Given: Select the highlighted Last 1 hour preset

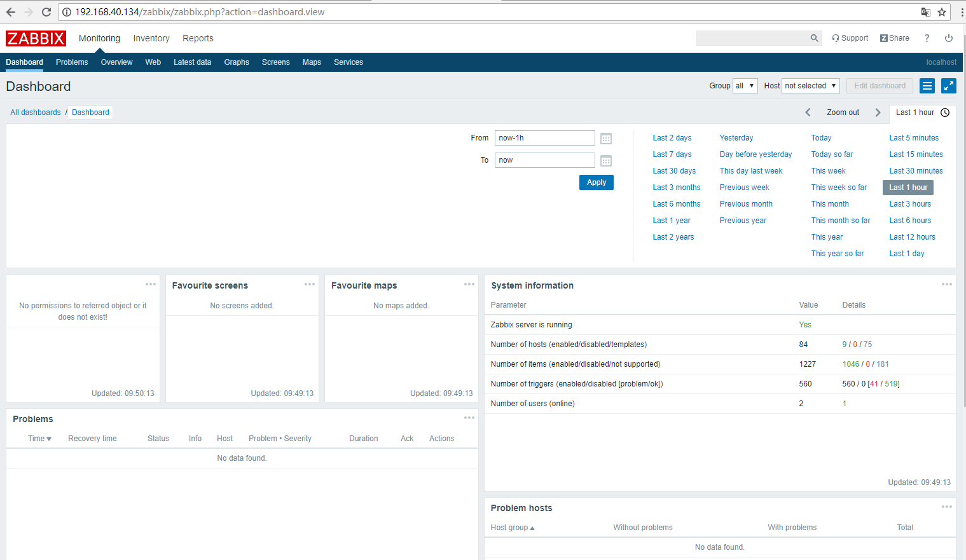Looking at the screenshot, I should coord(908,188).
